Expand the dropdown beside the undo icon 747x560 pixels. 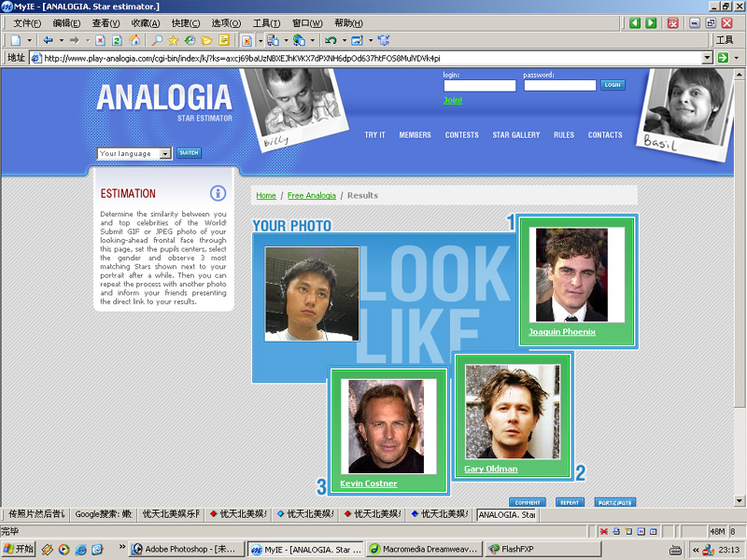[344, 40]
